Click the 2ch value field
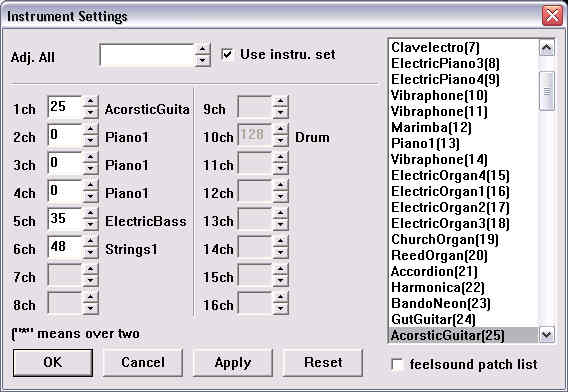Screen dimensions: 568x392 pyautogui.click(x=65, y=135)
